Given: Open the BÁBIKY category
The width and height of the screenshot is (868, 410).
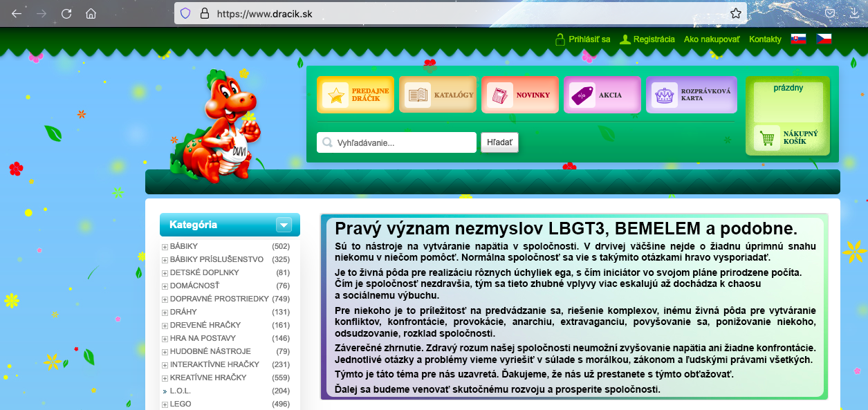Looking at the screenshot, I should click(x=184, y=246).
